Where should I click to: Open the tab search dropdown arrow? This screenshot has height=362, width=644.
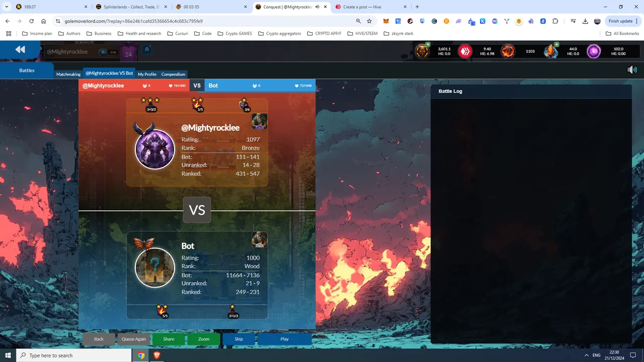(8, 7)
